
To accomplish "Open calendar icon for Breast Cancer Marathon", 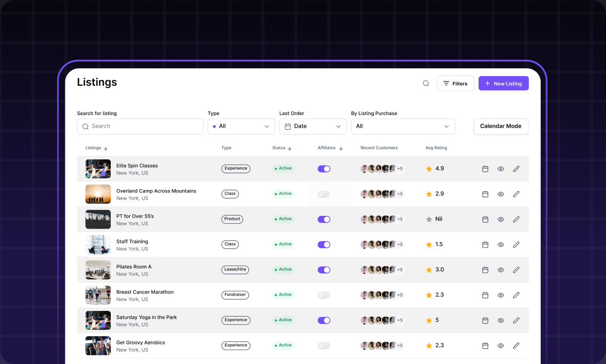I will pyautogui.click(x=485, y=295).
